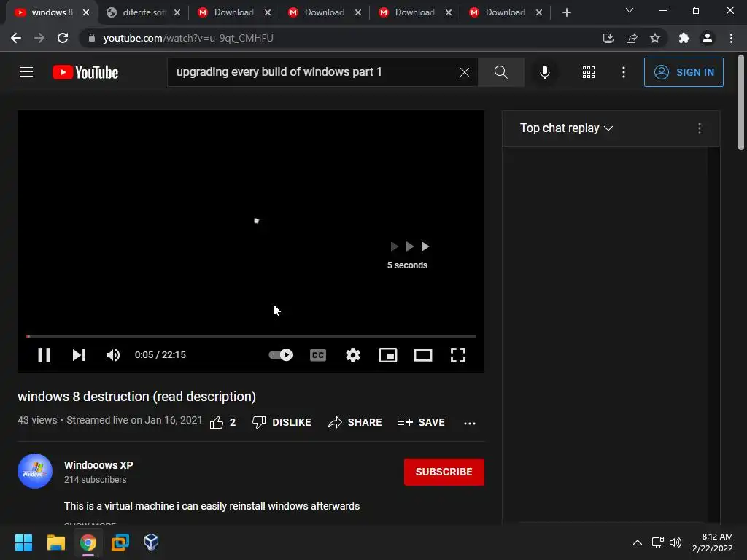Viewport: 747px width, 560px height.
Task: Seek on video progress bar
Action: [x=251, y=336]
